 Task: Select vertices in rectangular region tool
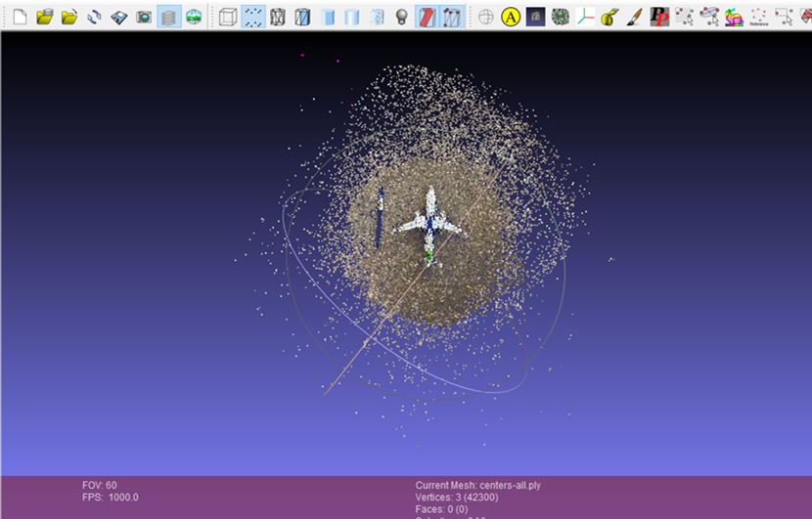[784, 17]
